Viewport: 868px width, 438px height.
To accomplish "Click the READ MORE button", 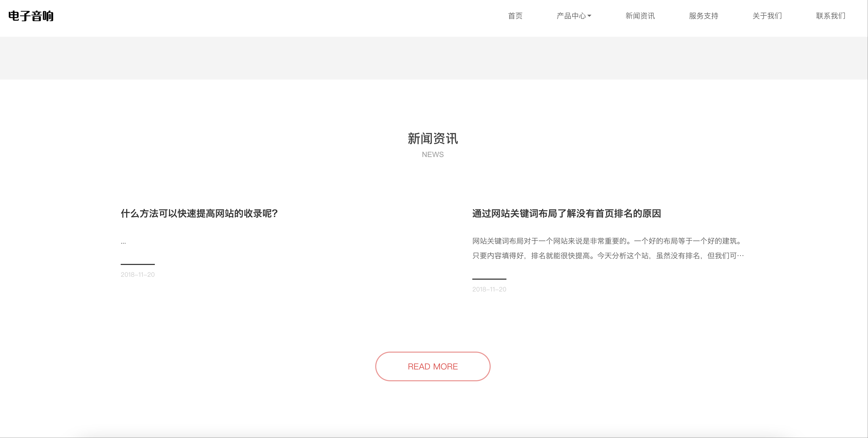I will click(x=433, y=367).
